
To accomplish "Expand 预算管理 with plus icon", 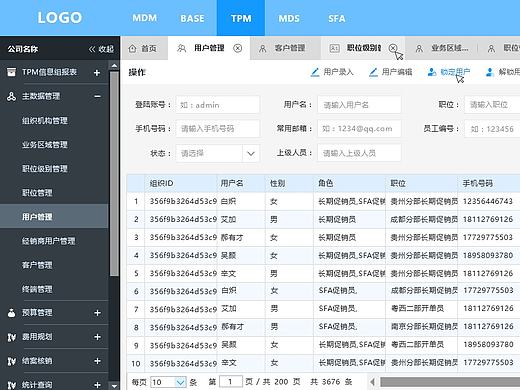I will 97,313.
